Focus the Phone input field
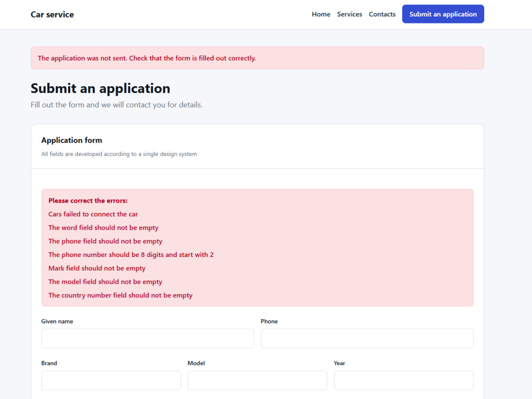532x399 pixels. pos(367,338)
